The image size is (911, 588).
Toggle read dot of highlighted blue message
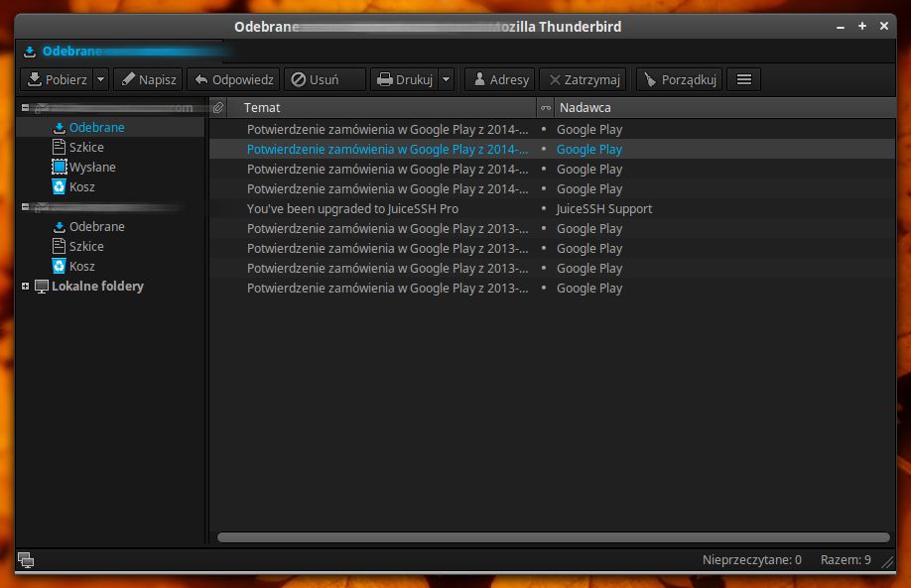544,150
